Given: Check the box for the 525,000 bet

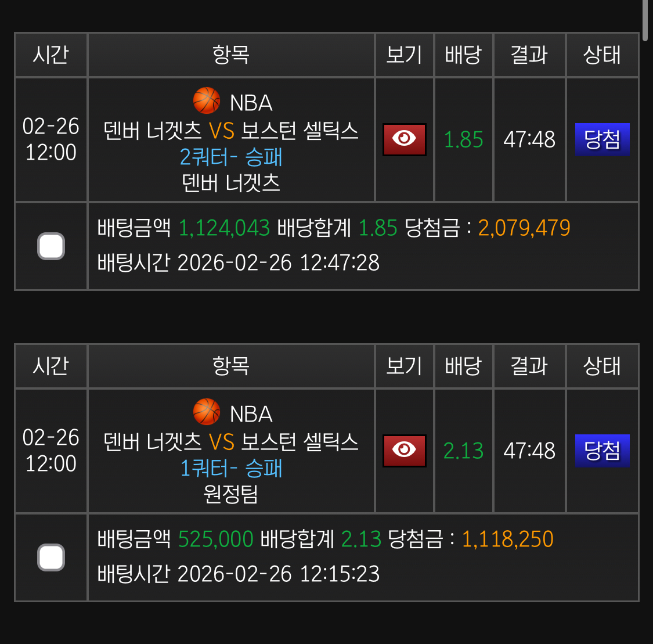Looking at the screenshot, I should (x=51, y=557).
